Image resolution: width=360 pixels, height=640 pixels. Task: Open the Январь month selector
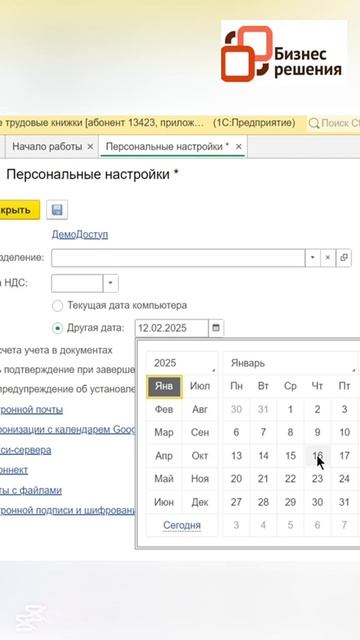tap(291, 363)
